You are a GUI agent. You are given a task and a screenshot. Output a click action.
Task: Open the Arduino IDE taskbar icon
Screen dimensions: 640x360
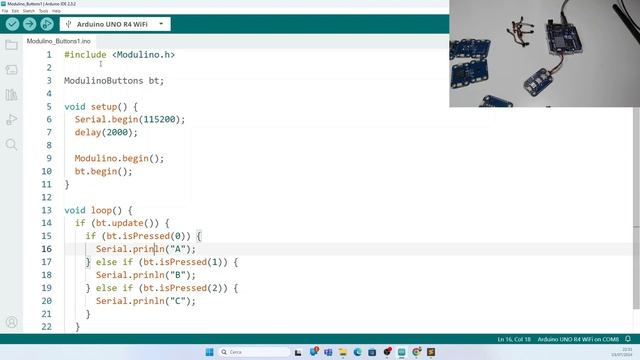(402, 352)
